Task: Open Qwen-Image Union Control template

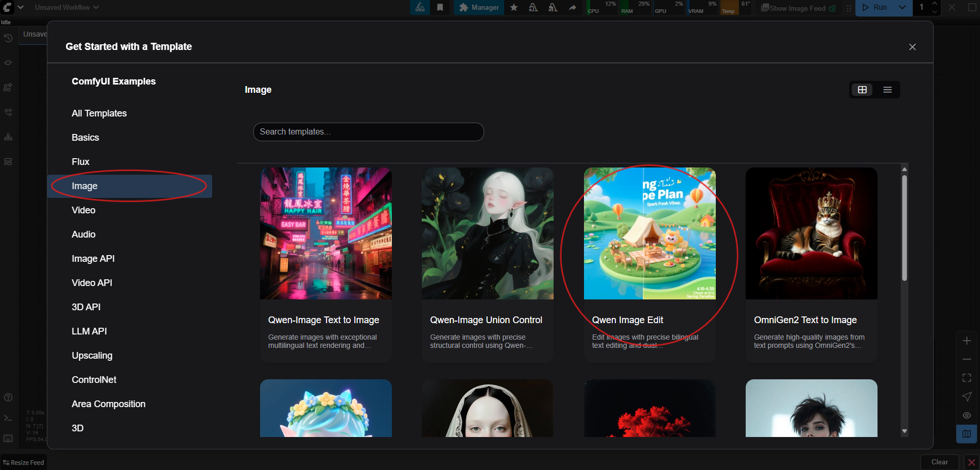Action: (x=488, y=265)
